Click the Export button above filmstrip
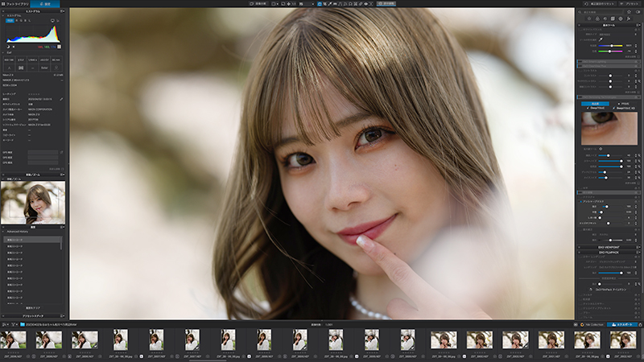This screenshot has width=644, height=362. [x=622, y=325]
